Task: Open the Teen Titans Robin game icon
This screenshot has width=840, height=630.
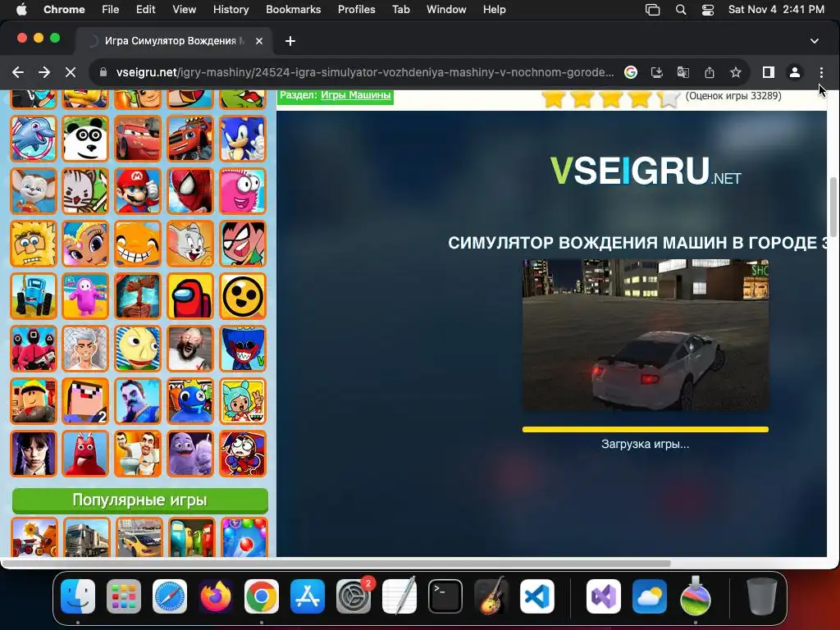Action: (x=243, y=244)
